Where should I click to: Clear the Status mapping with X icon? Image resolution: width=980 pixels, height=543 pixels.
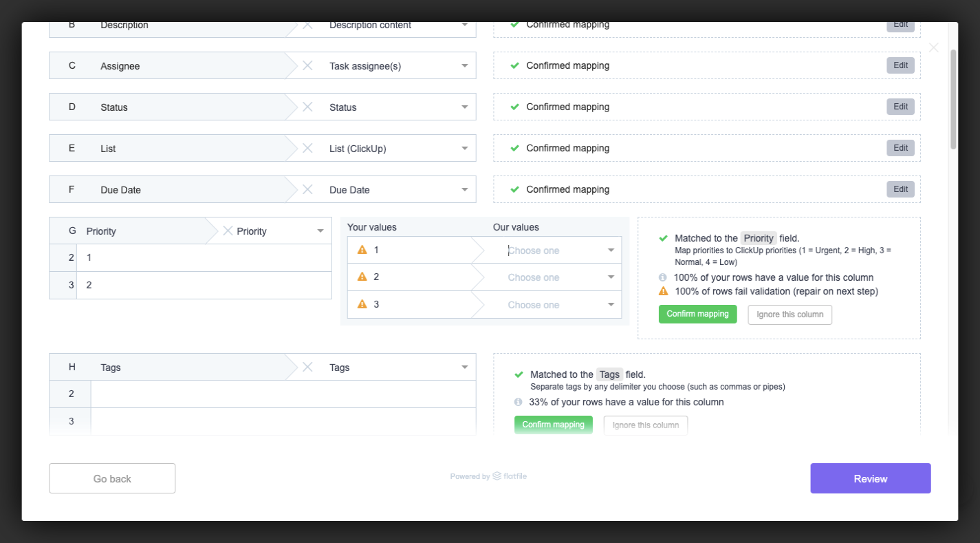point(307,107)
